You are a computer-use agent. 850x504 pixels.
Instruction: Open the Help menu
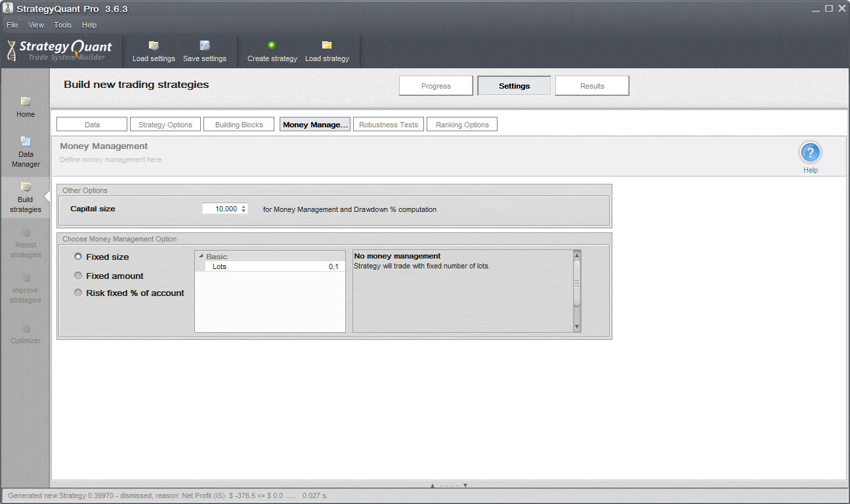[x=89, y=25]
